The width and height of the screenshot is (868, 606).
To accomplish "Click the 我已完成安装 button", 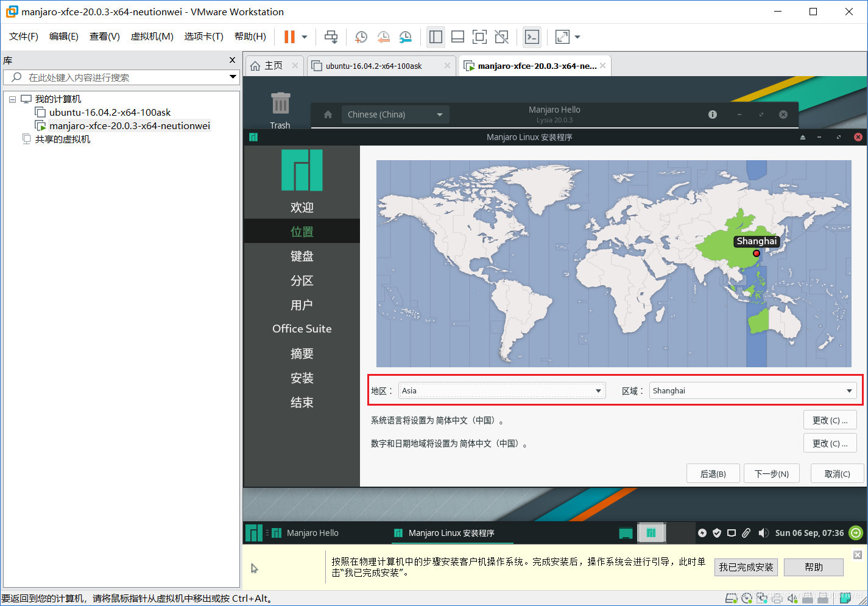I will (746, 567).
